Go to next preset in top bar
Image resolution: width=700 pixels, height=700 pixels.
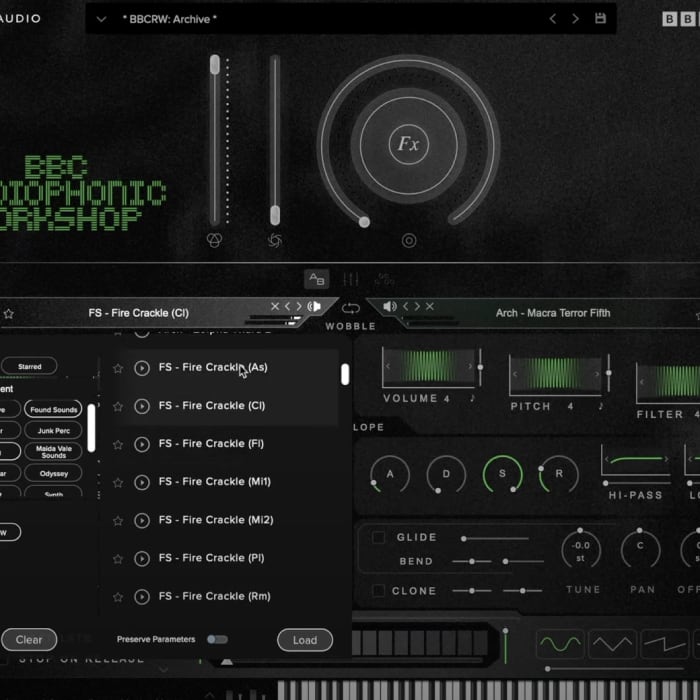pyautogui.click(x=575, y=19)
